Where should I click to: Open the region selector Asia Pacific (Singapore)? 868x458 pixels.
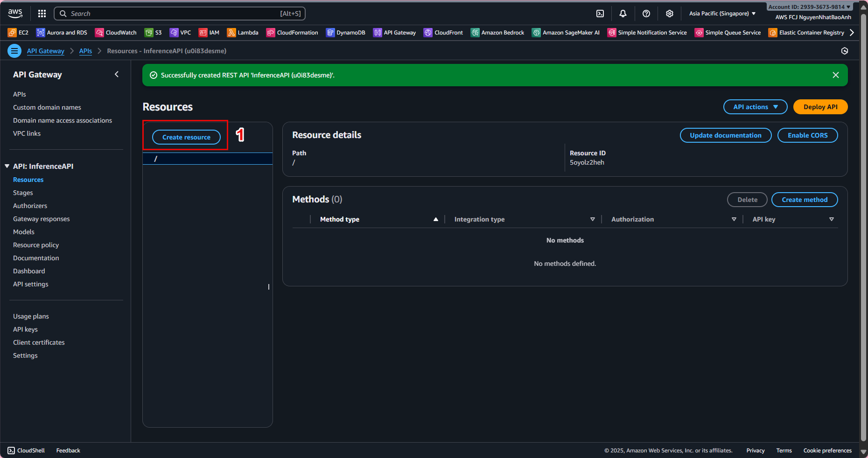[x=722, y=14]
